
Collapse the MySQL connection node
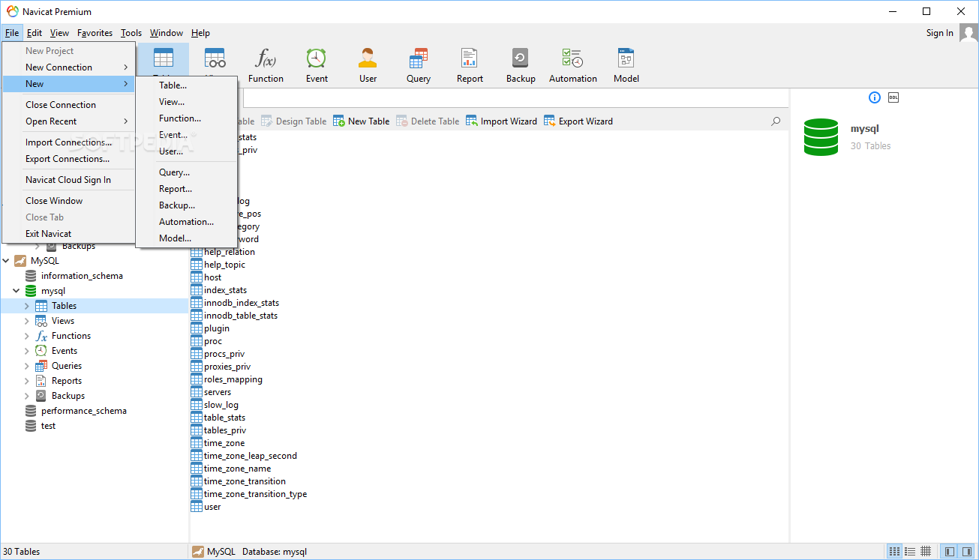[6, 261]
